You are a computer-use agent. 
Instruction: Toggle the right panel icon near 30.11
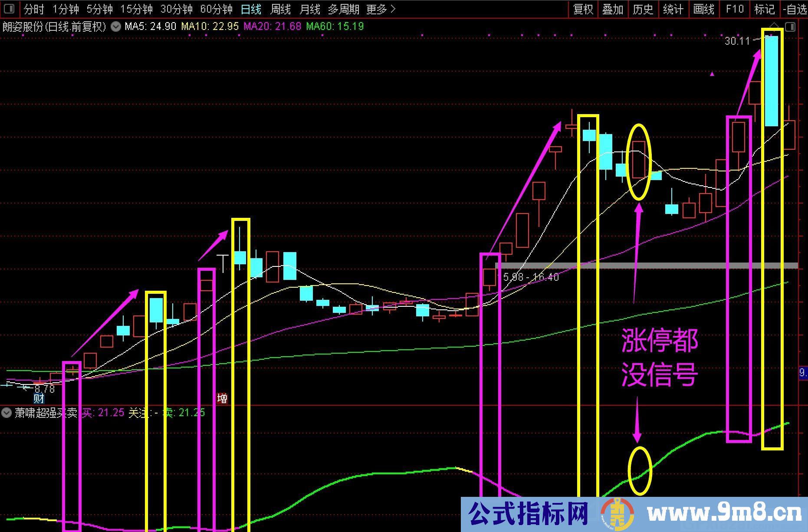point(790,27)
